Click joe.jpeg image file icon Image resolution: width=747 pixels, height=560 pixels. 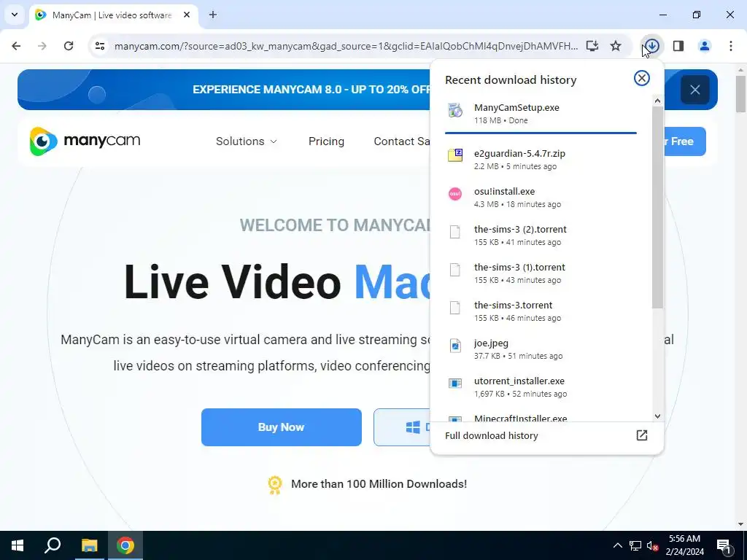point(455,346)
